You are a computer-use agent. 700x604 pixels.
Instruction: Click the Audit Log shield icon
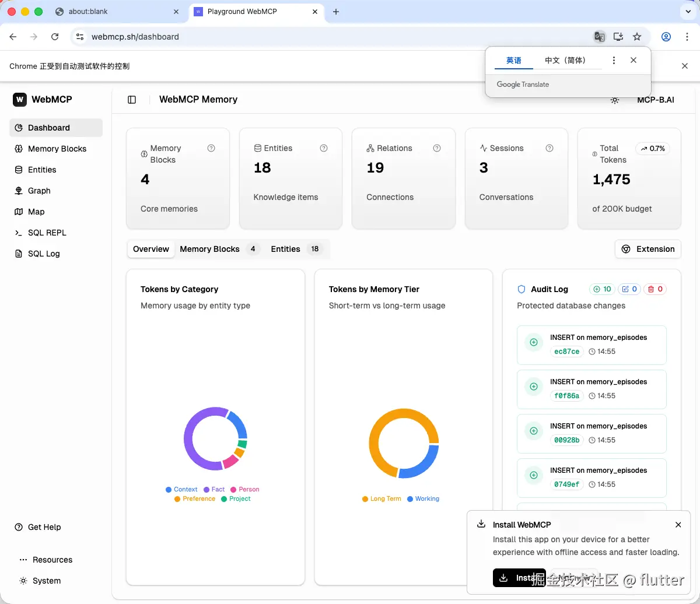click(521, 289)
